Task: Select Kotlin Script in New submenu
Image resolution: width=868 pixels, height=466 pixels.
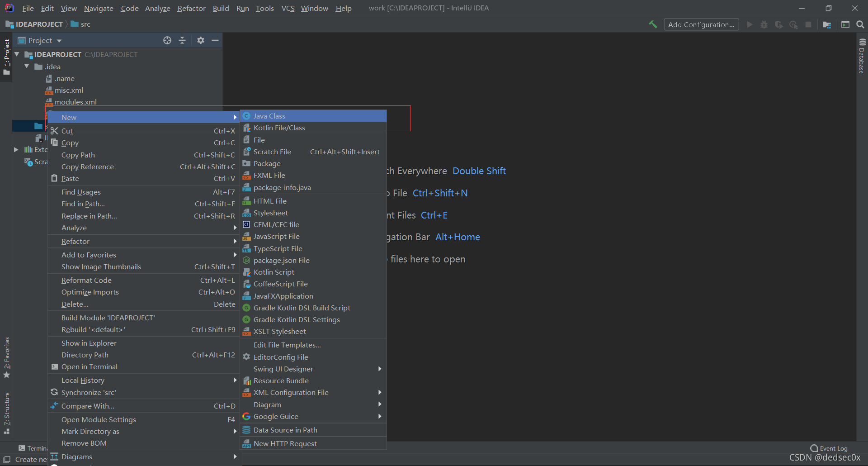Action: point(313,272)
